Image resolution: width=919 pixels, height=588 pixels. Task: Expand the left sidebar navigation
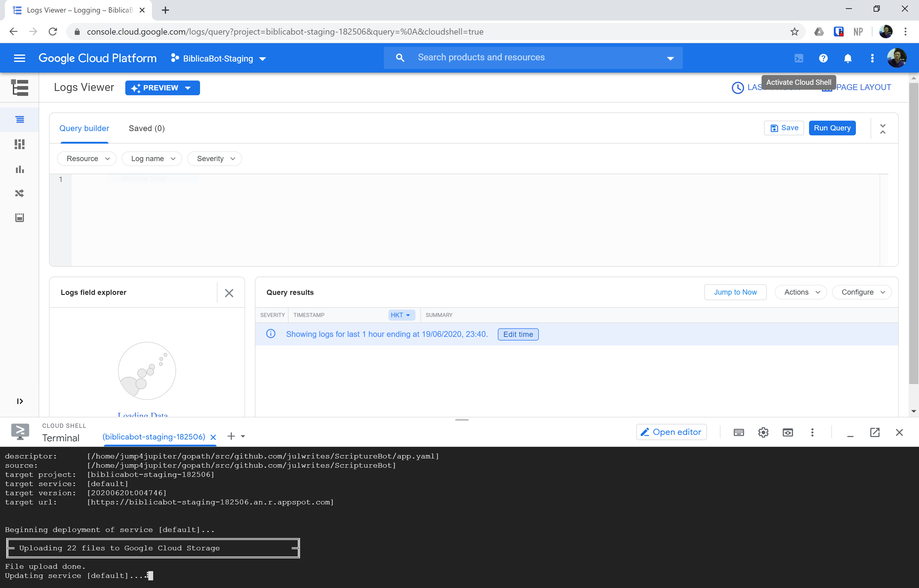point(20,401)
